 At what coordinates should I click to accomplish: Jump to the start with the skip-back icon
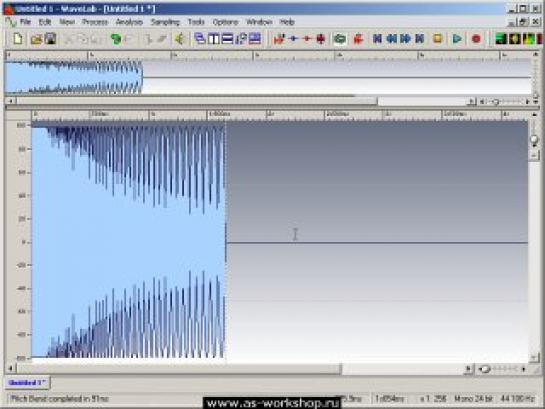[377, 39]
